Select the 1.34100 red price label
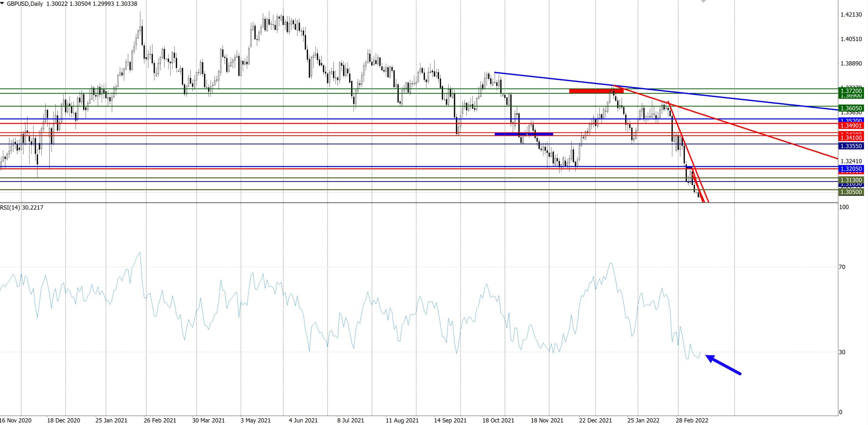Image resolution: width=868 pixels, height=425 pixels. [851, 138]
